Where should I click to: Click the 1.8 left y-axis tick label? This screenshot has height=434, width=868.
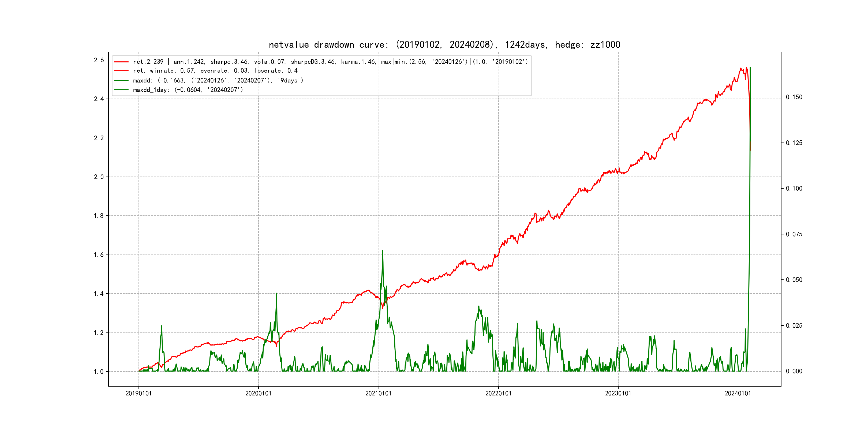tap(99, 216)
